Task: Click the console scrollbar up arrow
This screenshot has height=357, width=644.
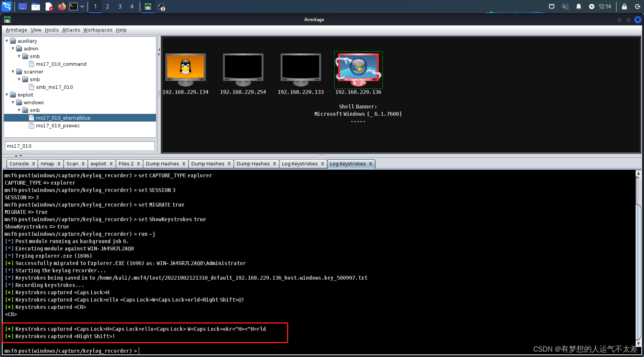Action: [638, 173]
